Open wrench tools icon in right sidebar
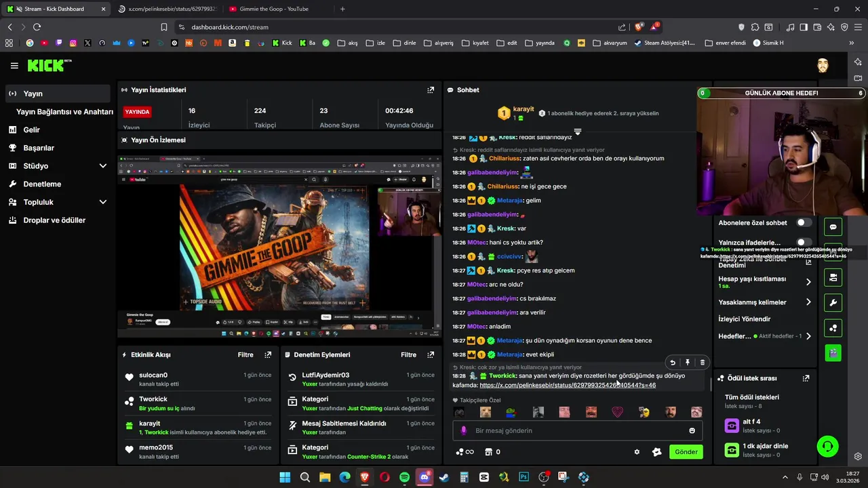 click(833, 302)
